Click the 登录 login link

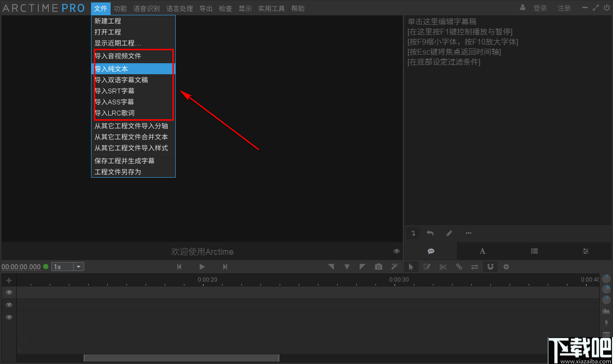540,8
